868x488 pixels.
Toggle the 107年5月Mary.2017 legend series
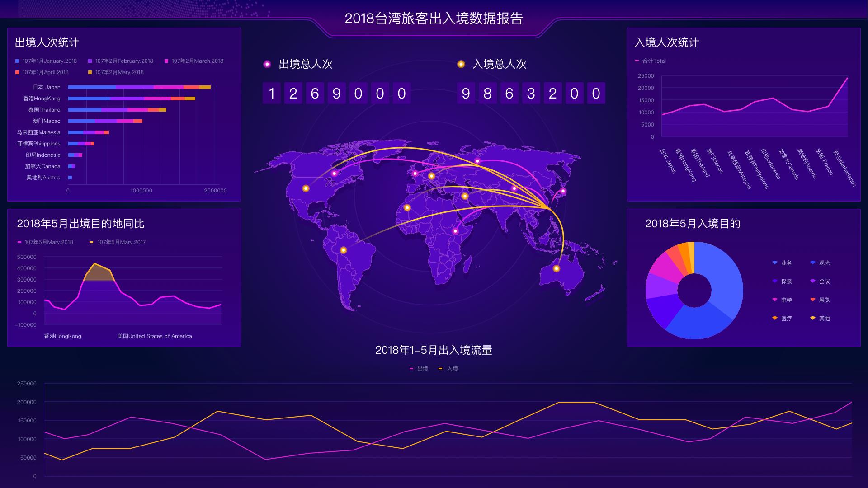[92, 242]
